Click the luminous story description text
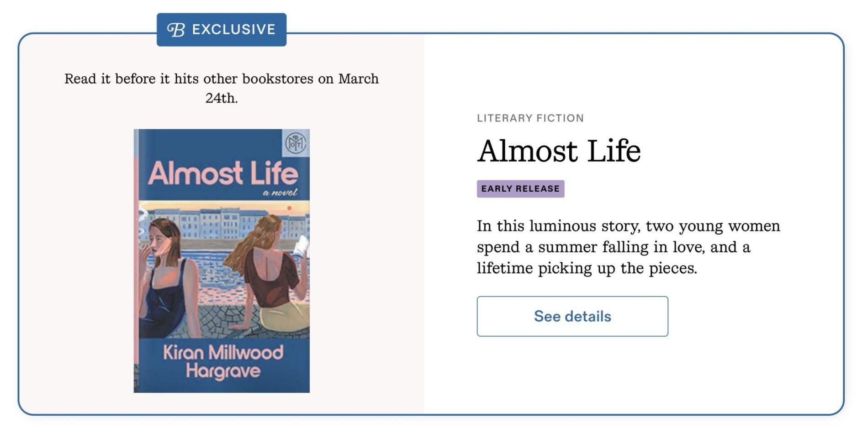This screenshot has height=434, width=868. [628, 247]
